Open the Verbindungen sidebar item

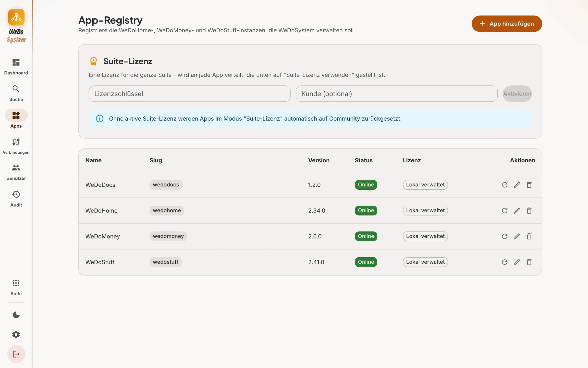16,146
